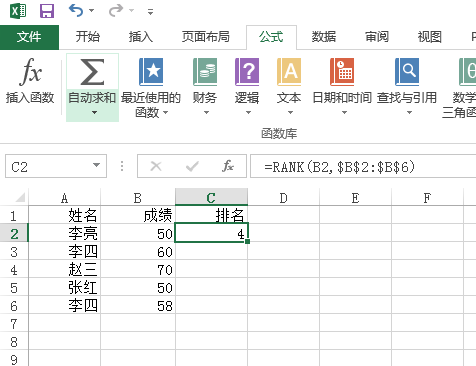Screen dimensions: 476x366
Task: Click cell containing 张红
Action: (x=65, y=287)
